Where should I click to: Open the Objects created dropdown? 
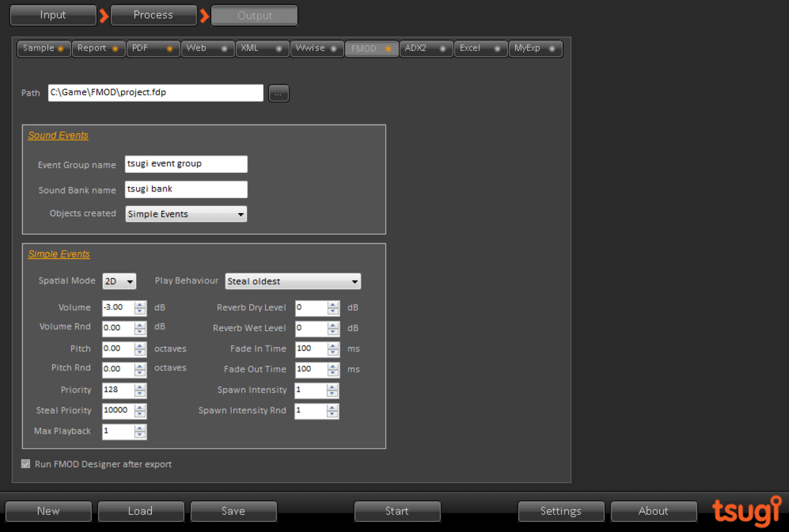tap(186, 214)
